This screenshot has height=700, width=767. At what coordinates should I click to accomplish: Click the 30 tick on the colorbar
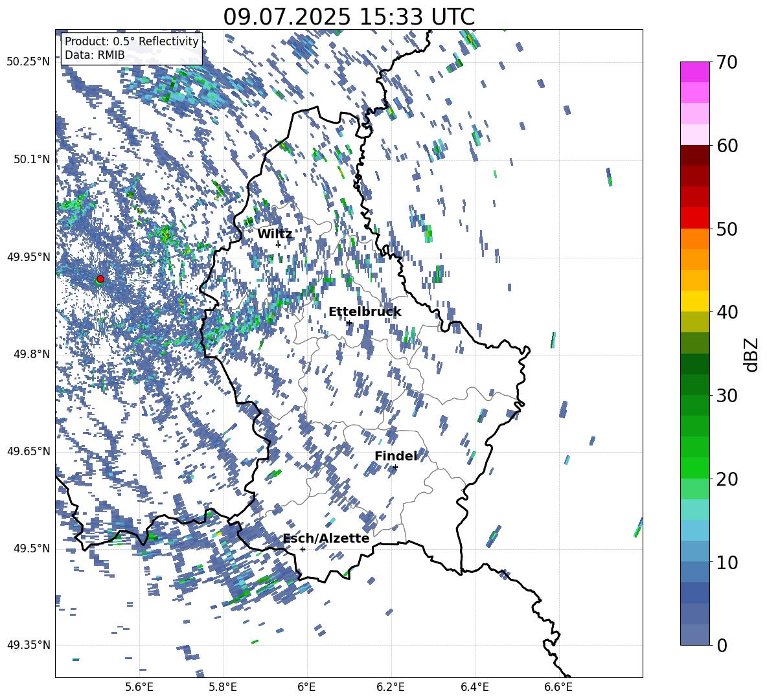point(726,396)
